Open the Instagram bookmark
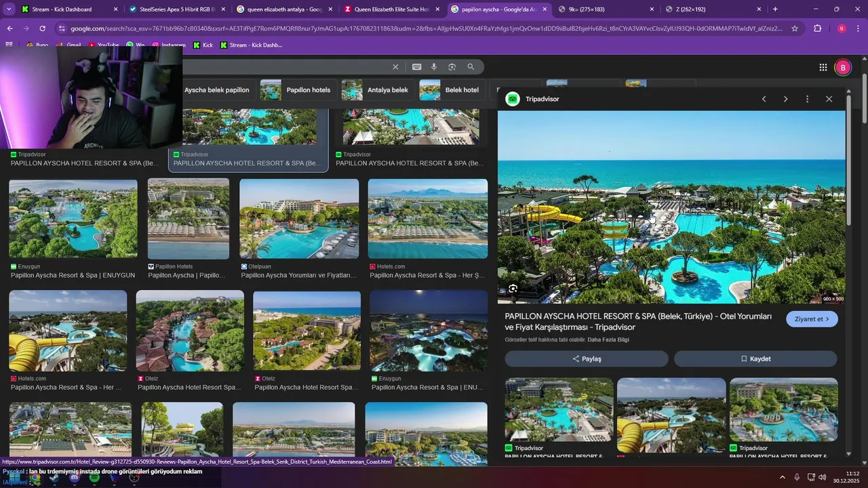The image size is (868, 488). pos(169,45)
